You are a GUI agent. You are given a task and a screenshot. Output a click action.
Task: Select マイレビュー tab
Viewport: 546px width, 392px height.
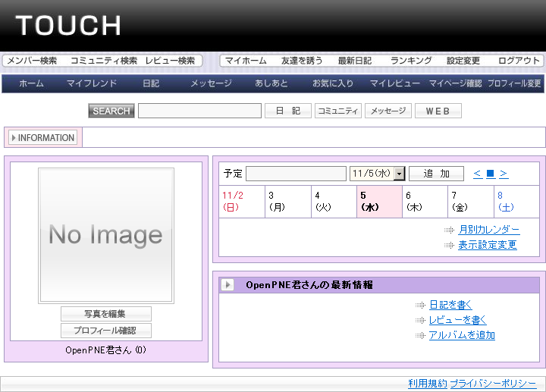[394, 83]
